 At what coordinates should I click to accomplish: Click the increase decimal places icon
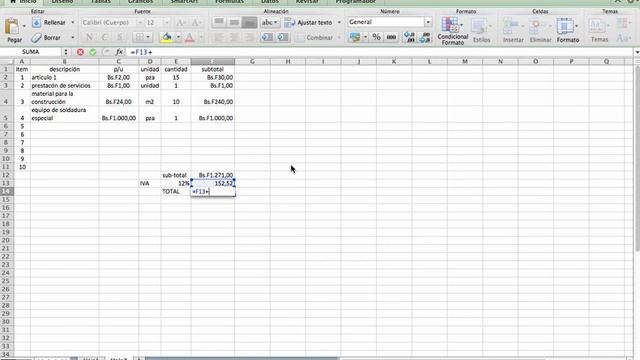click(x=409, y=38)
